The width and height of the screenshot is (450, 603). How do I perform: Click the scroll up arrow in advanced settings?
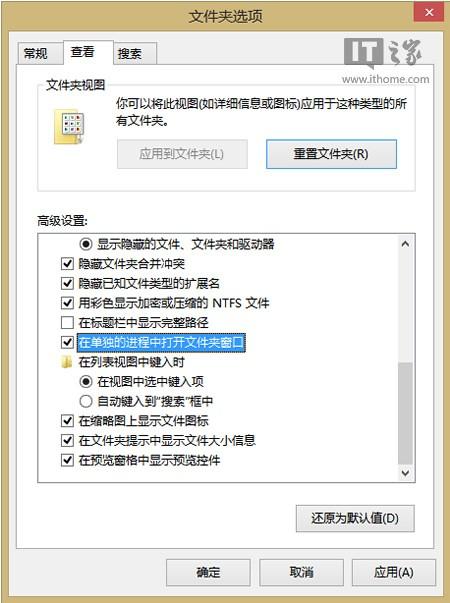pyautogui.click(x=405, y=244)
